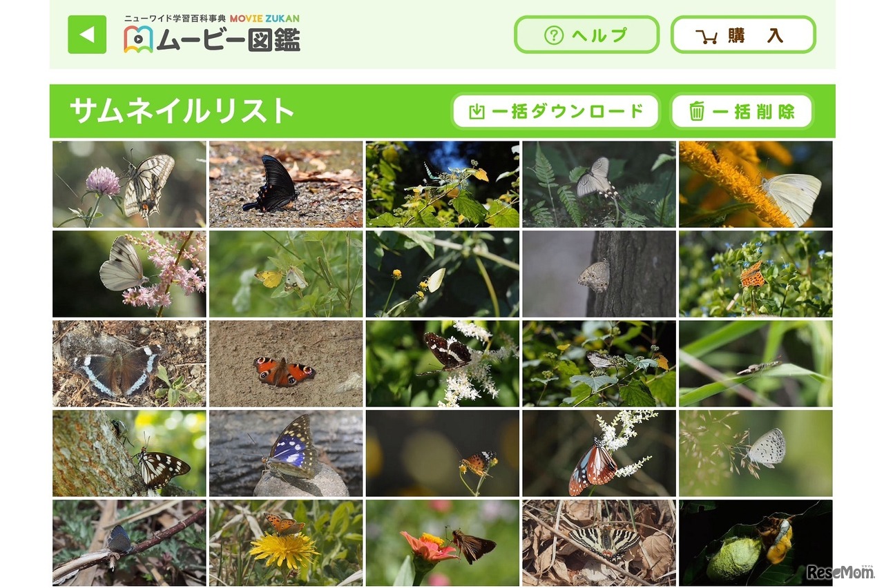The image size is (884, 588).
Task: Click the 一括削除 bulk delete button
Action: pos(742,111)
